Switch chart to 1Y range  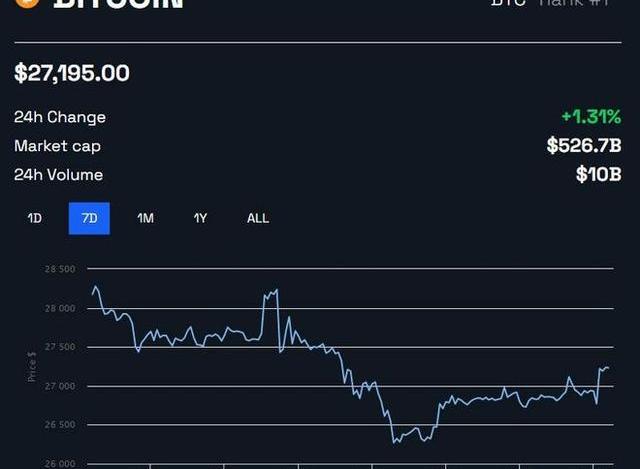[x=200, y=218]
